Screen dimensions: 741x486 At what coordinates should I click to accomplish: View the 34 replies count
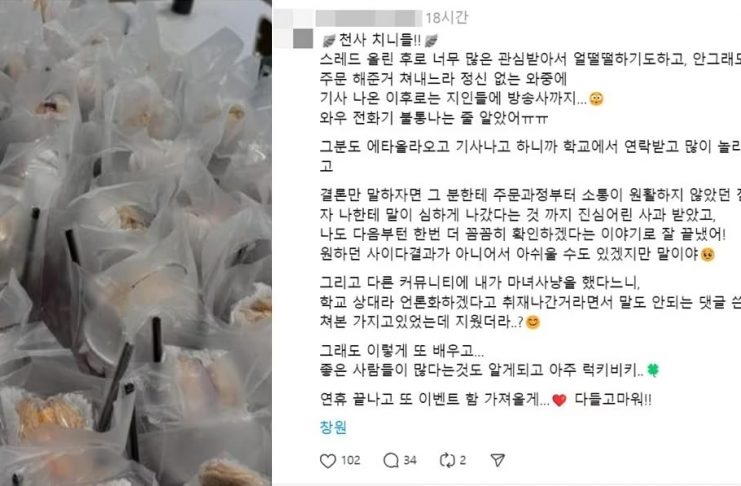410,460
